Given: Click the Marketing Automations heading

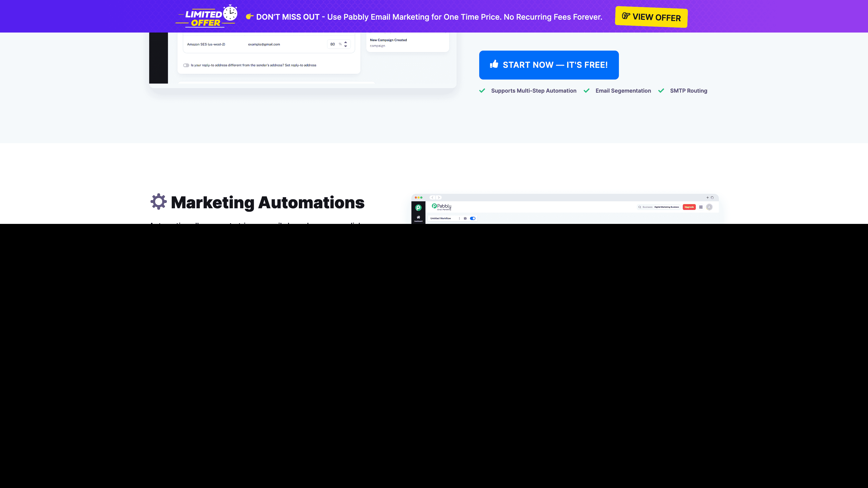Looking at the screenshot, I should [268, 203].
